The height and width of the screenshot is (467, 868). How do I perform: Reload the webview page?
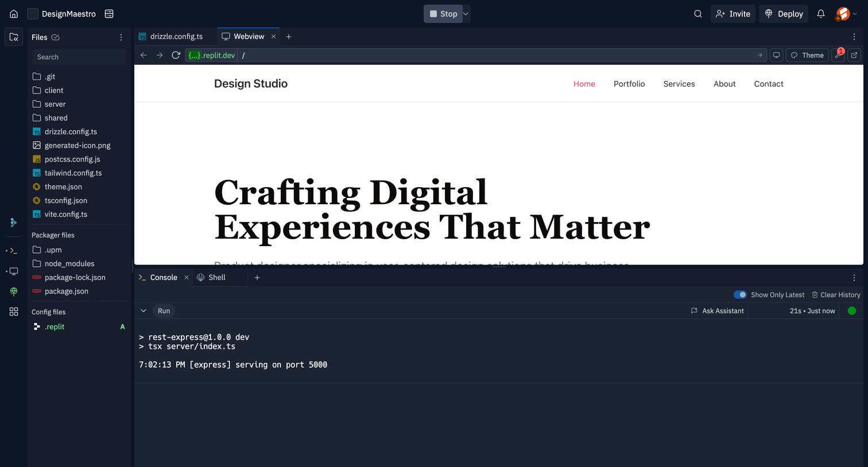point(176,55)
